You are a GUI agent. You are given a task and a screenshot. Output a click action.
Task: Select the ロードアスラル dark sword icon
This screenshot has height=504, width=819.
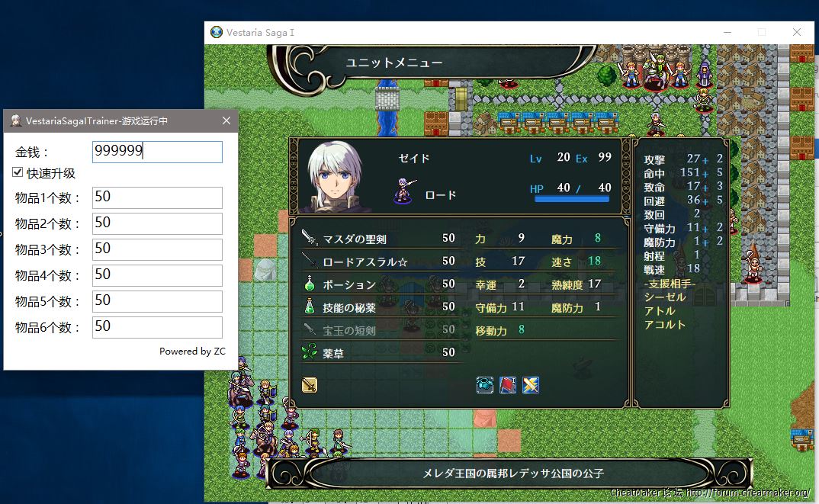point(309,261)
